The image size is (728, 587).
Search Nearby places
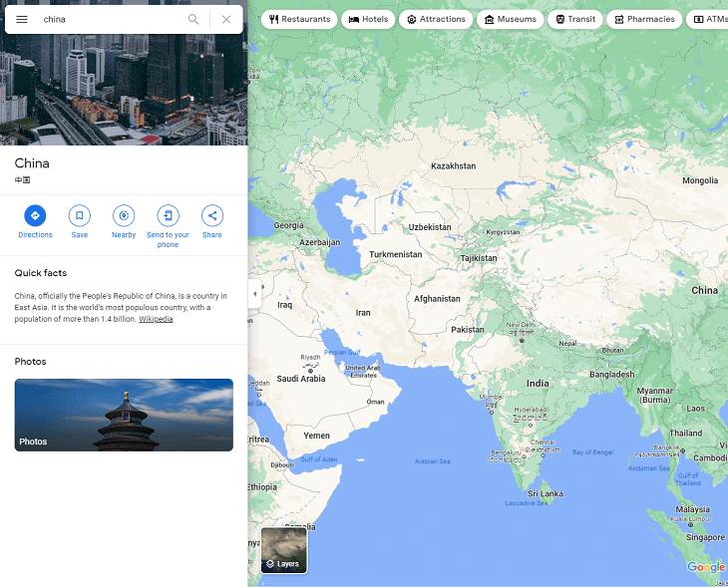(x=124, y=222)
